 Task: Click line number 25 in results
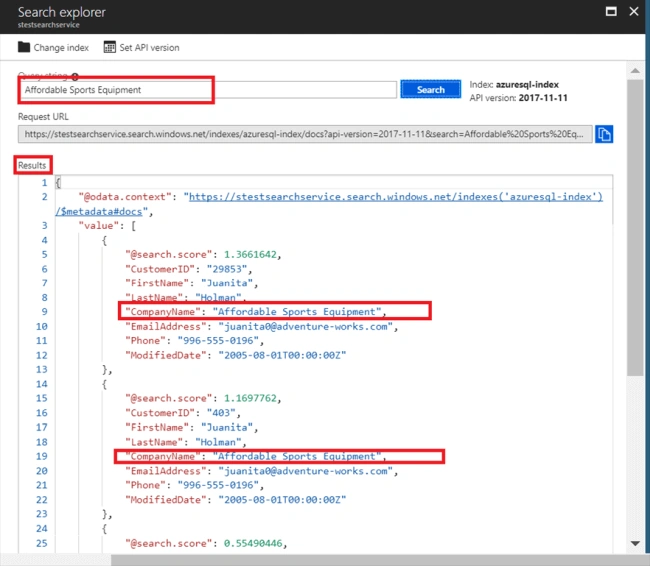tap(41, 543)
